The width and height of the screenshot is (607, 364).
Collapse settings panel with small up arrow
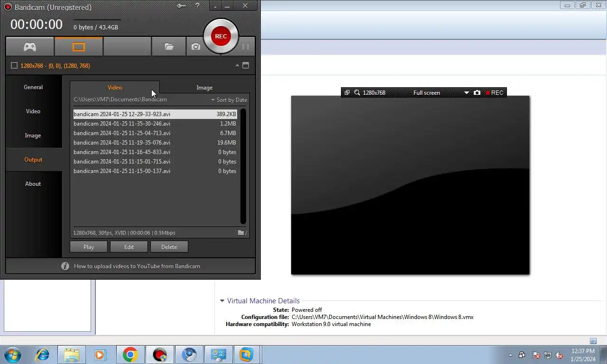[237, 65]
